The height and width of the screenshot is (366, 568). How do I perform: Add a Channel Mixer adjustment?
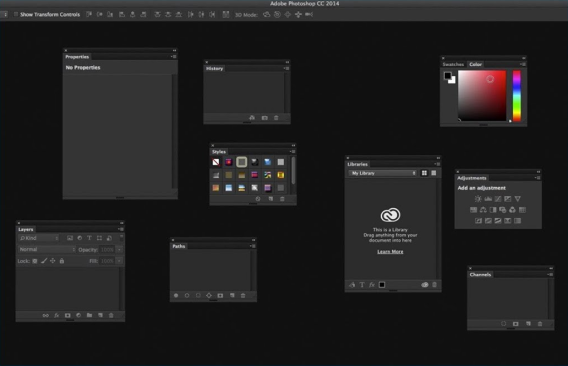513,210
